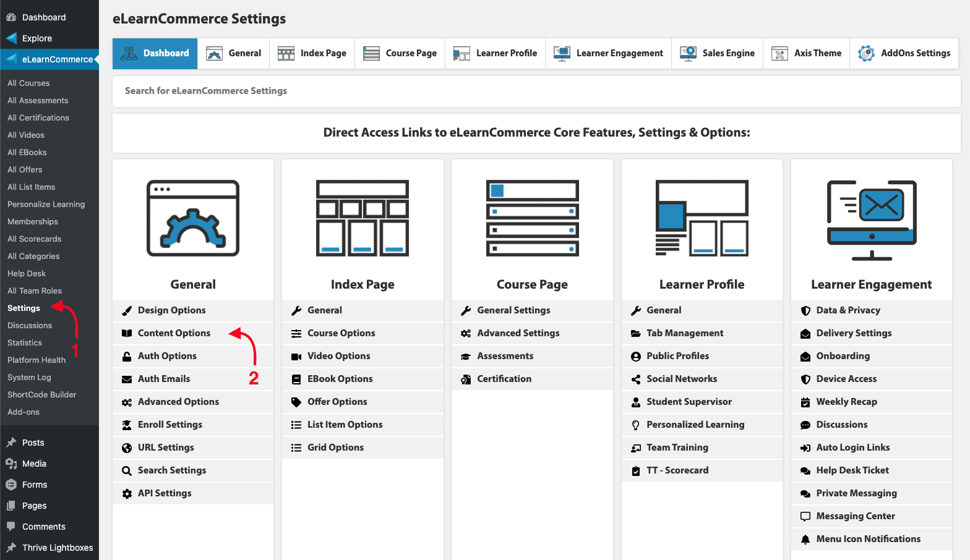Screen dimensions: 970x560
Task: Open the Axis Theme tab
Action: coord(807,53)
